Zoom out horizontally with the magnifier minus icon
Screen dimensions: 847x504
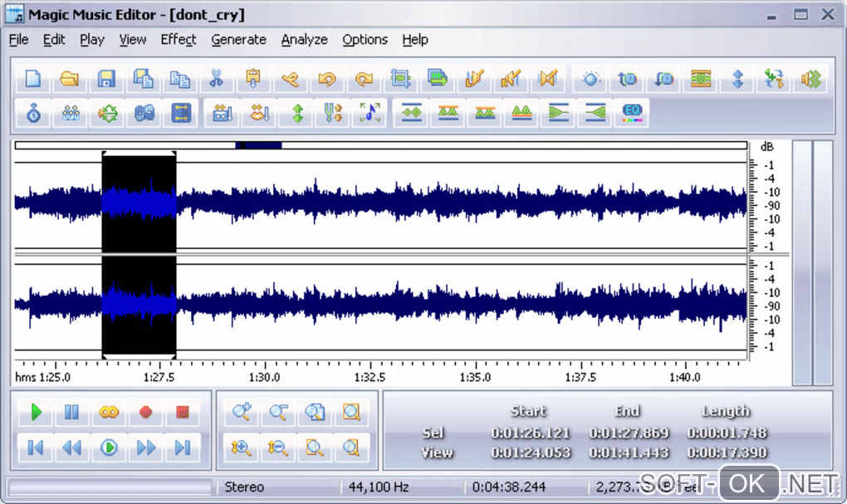(x=277, y=412)
